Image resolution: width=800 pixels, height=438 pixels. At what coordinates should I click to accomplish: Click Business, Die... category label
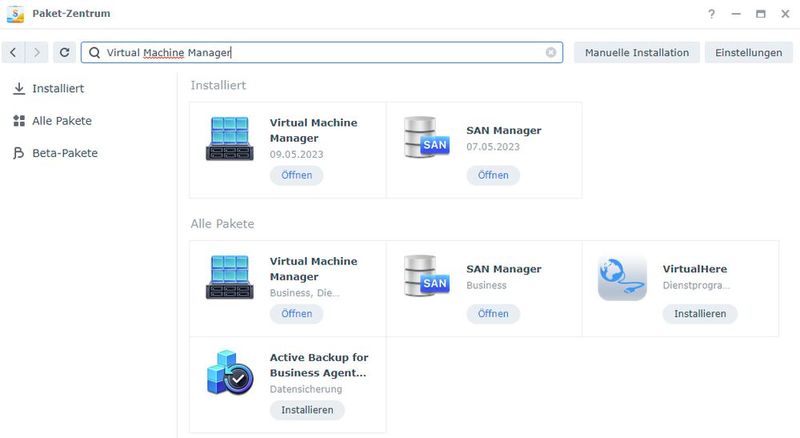click(x=305, y=293)
